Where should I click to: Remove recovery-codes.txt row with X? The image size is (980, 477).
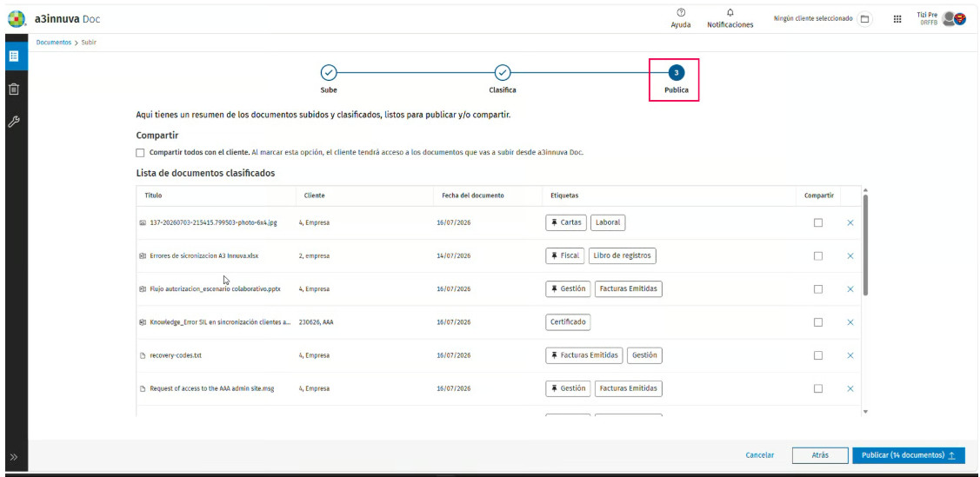850,355
